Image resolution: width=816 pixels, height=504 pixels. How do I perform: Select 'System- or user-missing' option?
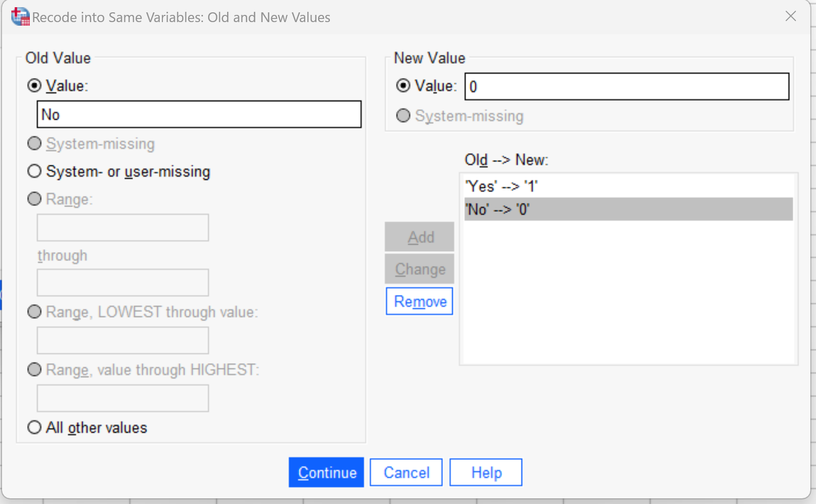pos(34,171)
